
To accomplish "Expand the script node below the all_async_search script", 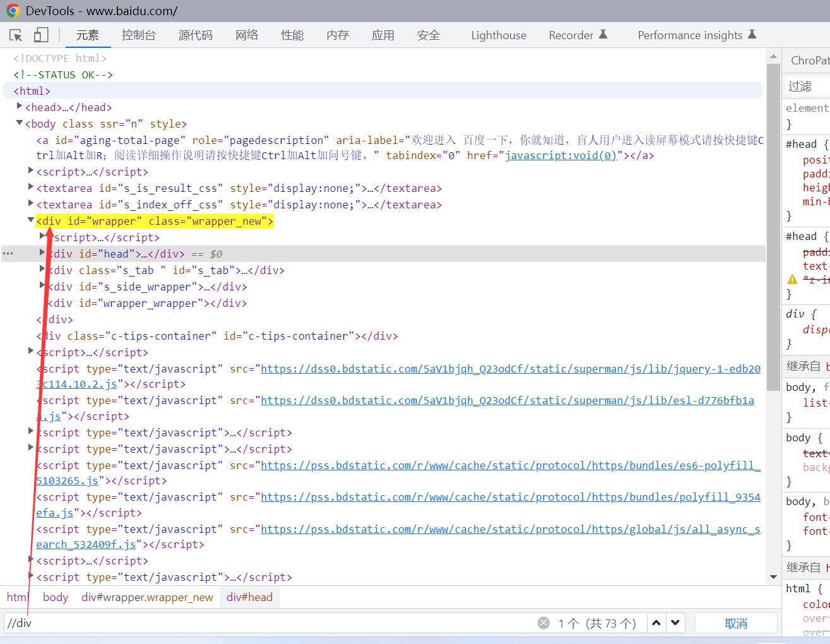I will [31, 560].
